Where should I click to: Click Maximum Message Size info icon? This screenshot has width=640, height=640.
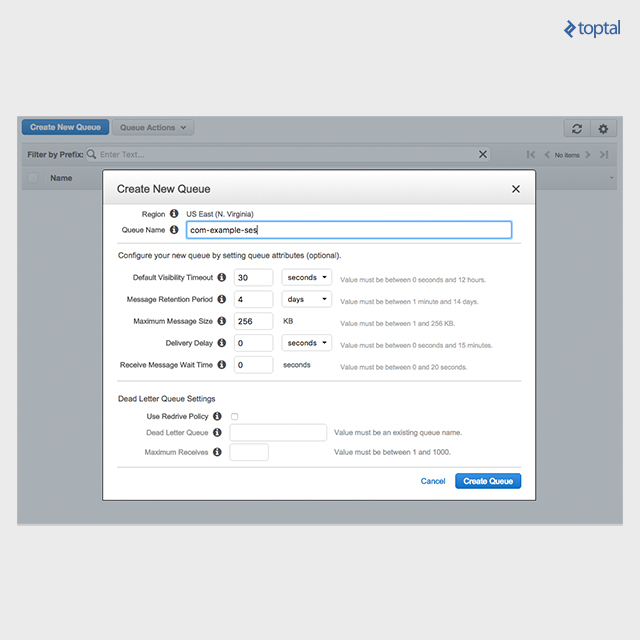pos(222,321)
